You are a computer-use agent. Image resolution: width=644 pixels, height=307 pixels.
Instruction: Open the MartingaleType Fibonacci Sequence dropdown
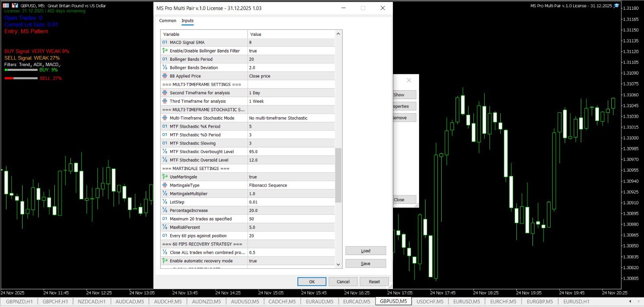tap(291, 185)
